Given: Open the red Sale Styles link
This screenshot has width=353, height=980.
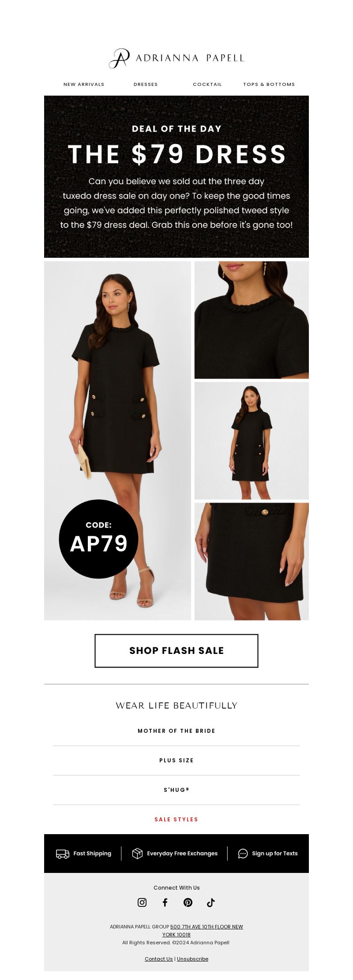Looking at the screenshot, I should (x=176, y=819).
